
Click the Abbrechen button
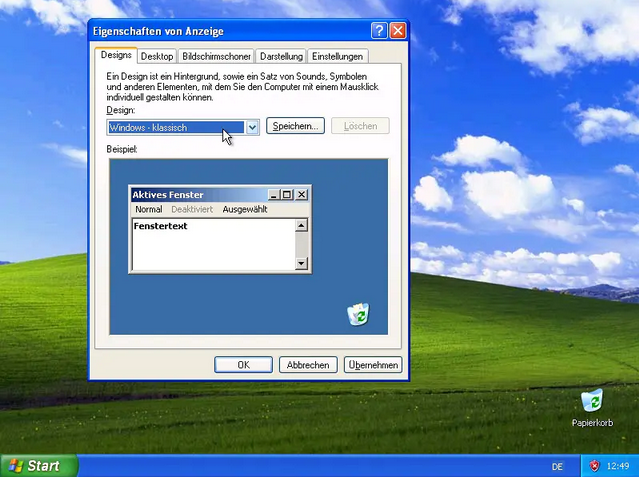tap(308, 365)
